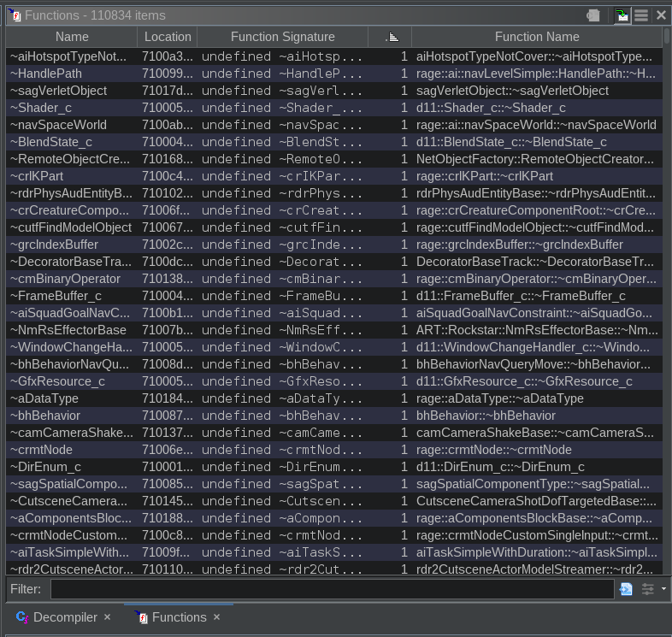Close the Decompiler tab
Image resolution: width=672 pixels, height=637 pixels.
tap(107, 616)
